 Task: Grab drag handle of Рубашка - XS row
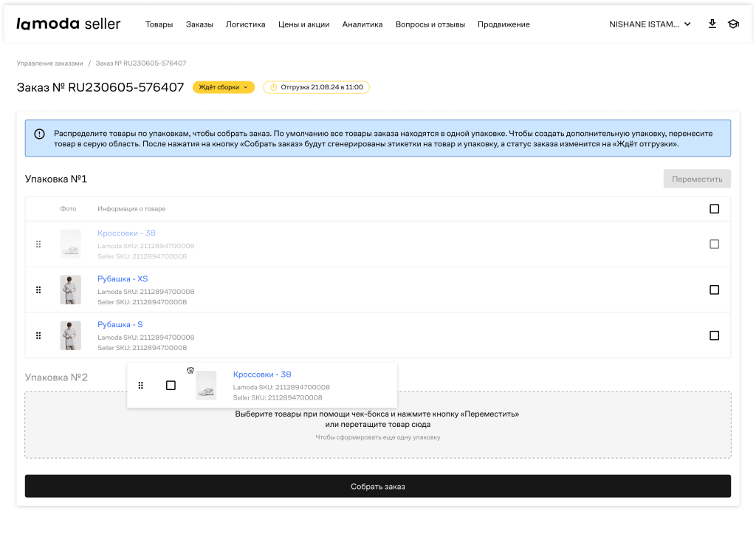tap(38, 290)
